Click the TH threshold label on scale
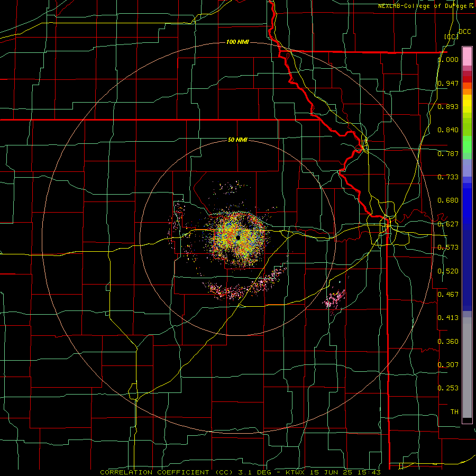Screen dimensions: 476x476 [x=454, y=412]
